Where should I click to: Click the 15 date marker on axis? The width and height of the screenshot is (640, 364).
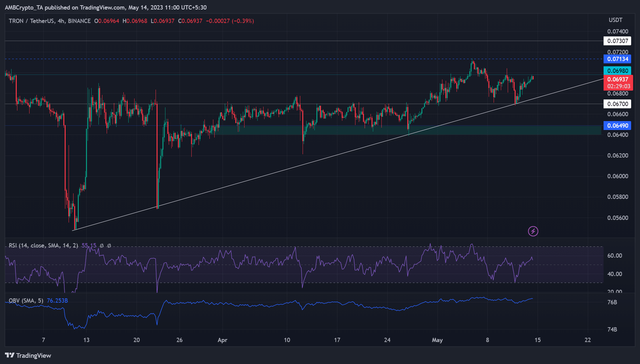(538, 340)
